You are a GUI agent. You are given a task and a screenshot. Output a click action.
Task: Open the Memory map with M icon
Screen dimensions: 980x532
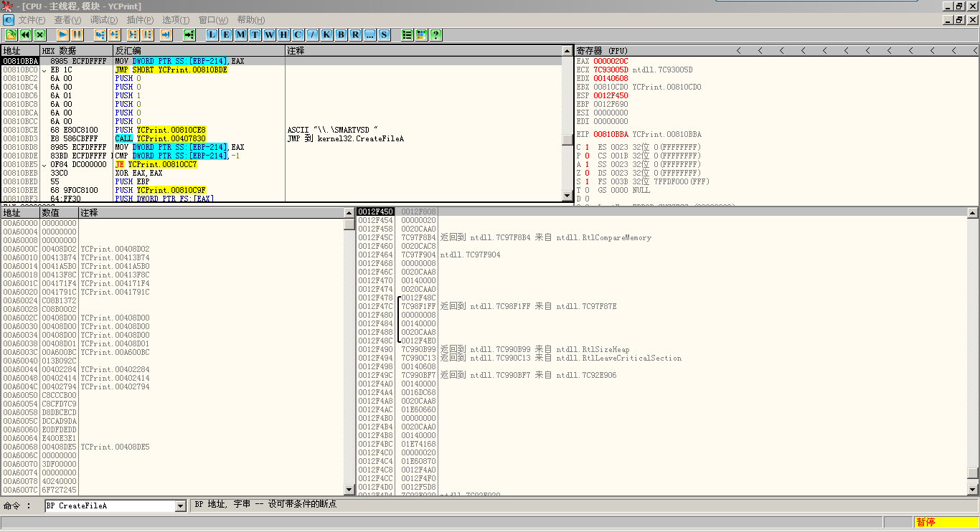click(240, 34)
